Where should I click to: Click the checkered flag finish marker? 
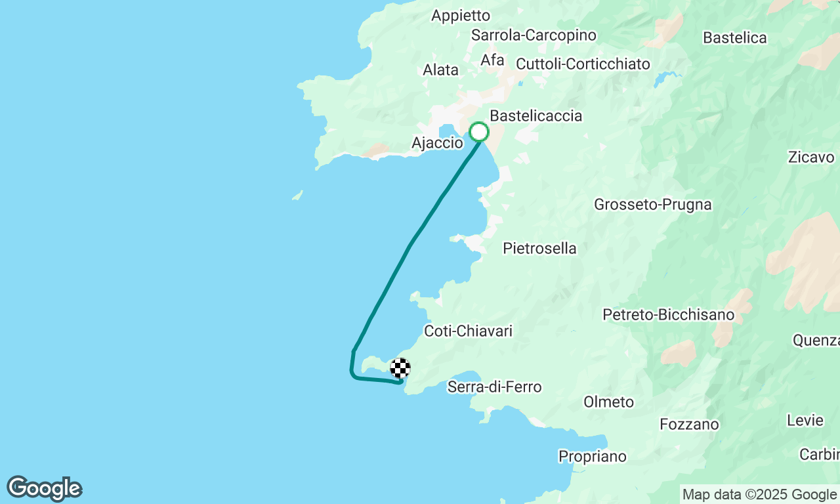click(400, 368)
